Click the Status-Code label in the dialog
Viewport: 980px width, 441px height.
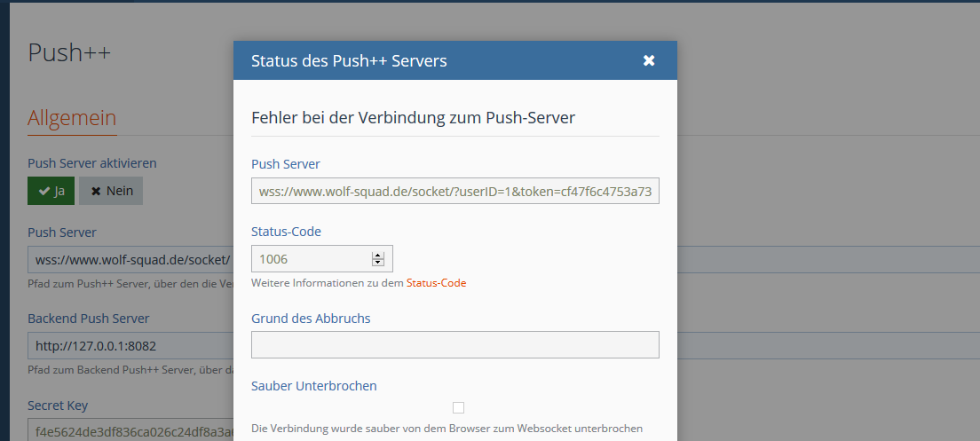[x=286, y=232]
